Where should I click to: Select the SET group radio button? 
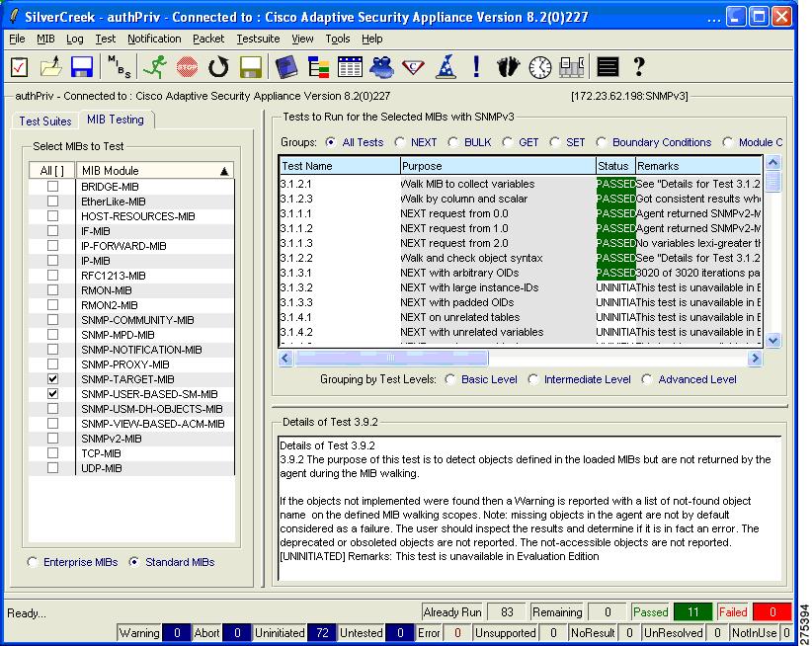tap(554, 142)
